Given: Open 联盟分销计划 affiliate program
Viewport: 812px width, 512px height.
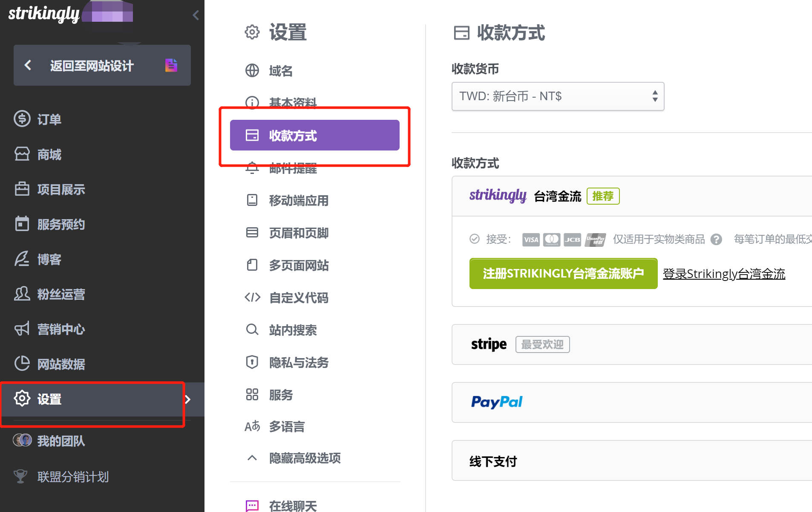Looking at the screenshot, I should click(73, 477).
